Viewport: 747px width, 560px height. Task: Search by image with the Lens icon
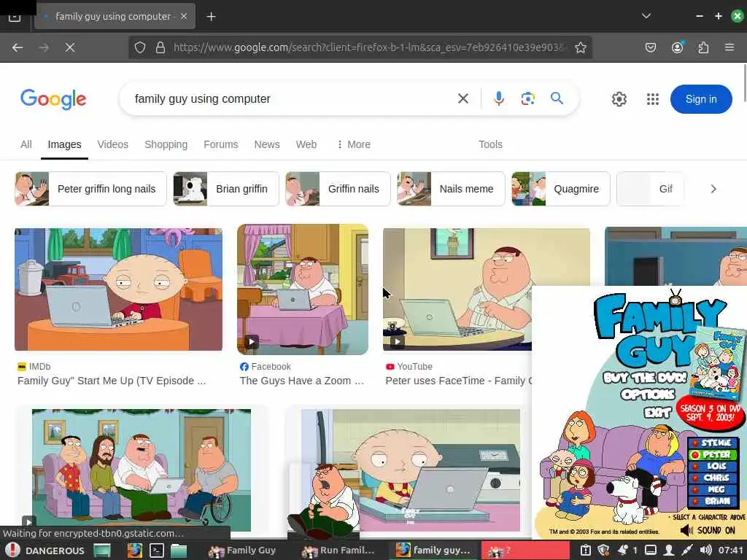[x=528, y=98]
